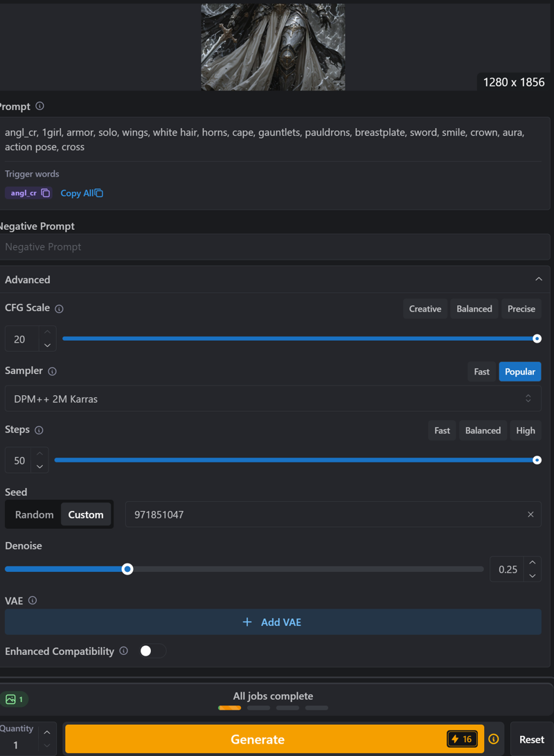This screenshot has height=756, width=554.
Task: Select Random seed option
Action: coord(35,514)
